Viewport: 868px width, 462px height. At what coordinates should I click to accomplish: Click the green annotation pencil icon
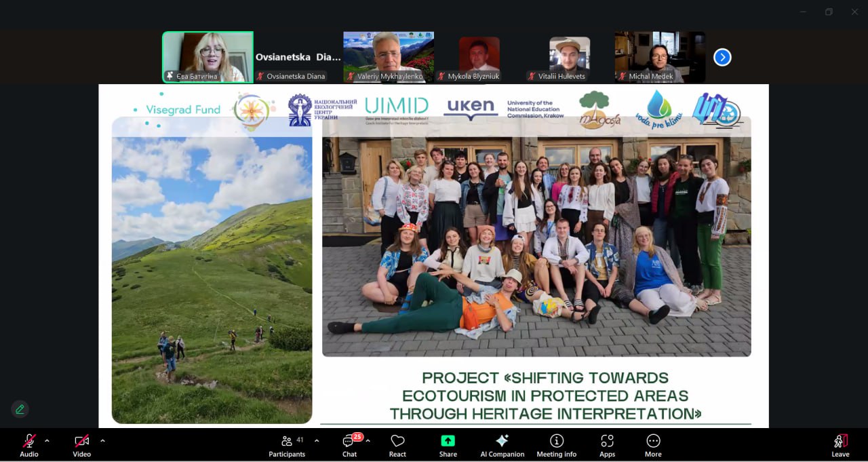(20, 409)
